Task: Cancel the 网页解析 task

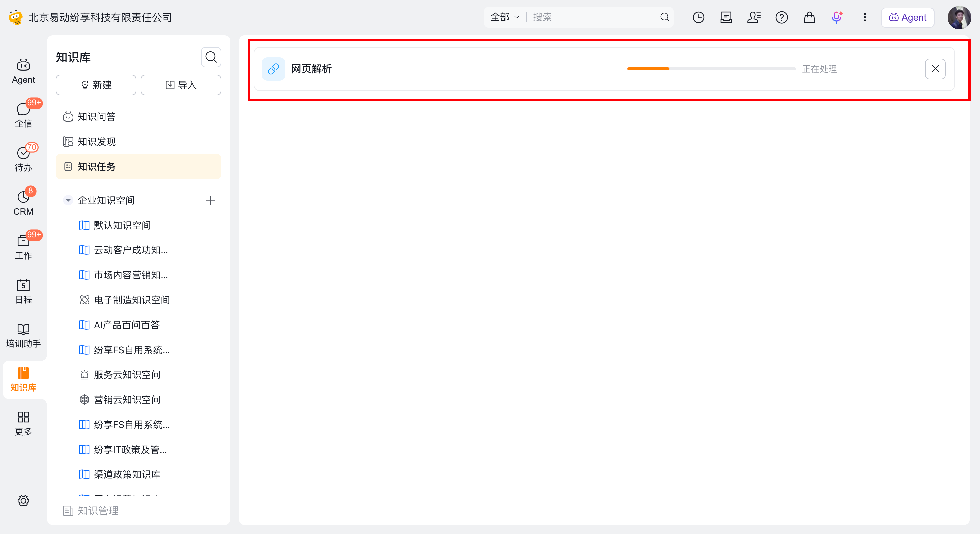Action: (935, 69)
